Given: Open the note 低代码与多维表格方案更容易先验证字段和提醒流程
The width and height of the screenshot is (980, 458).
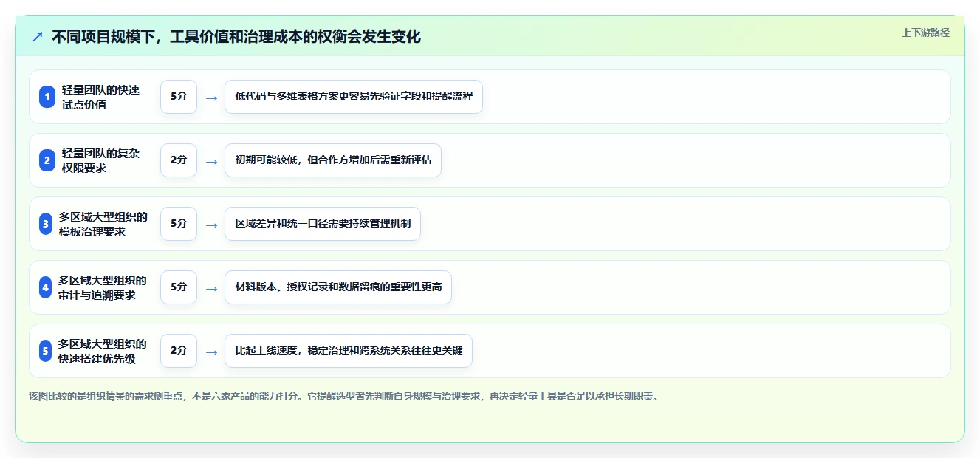Looking at the screenshot, I should point(354,97).
